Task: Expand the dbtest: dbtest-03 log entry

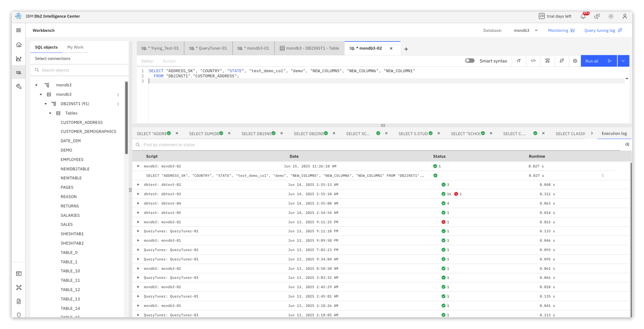Action: point(138,194)
